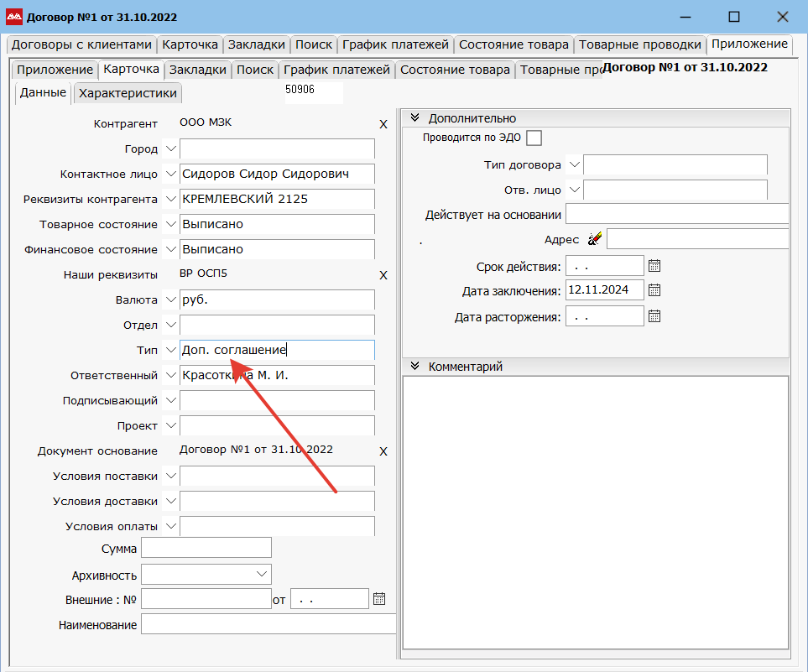The height and width of the screenshot is (672, 808).
Task: Open the top-row Поиск tab
Action: (x=313, y=44)
